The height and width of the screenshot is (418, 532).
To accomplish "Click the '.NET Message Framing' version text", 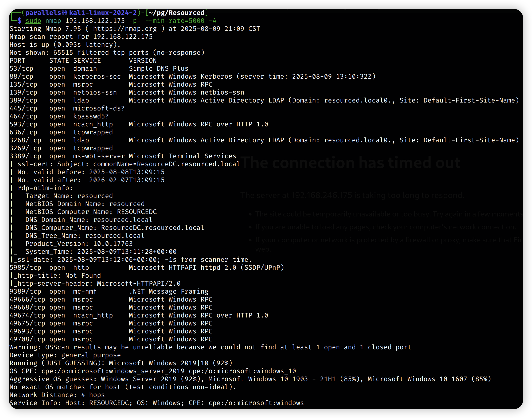I will click(x=169, y=292).
